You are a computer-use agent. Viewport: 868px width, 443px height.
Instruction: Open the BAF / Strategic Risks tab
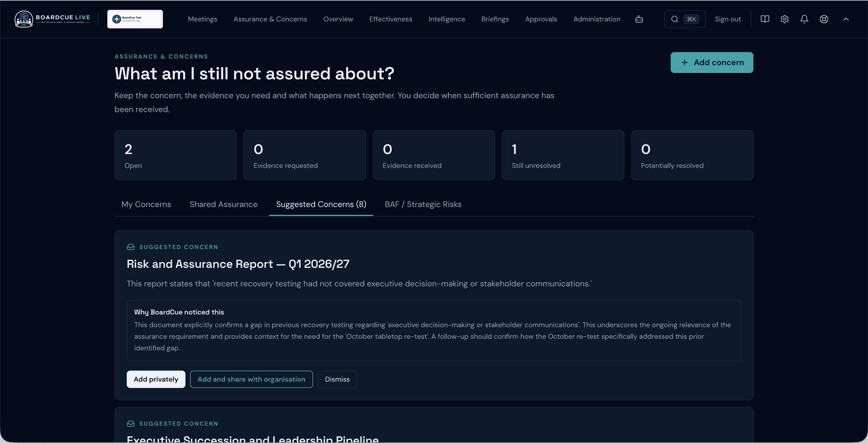(423, 204)
